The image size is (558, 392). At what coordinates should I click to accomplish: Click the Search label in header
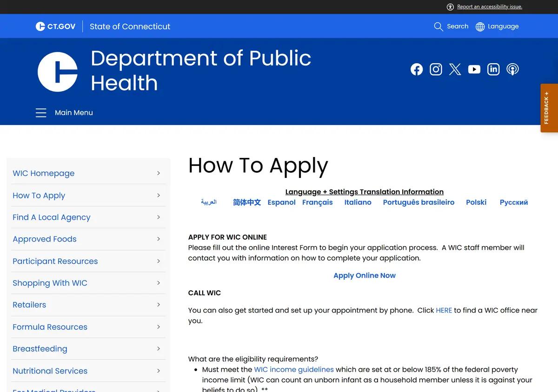pyautogui.click(x=458, y=26)
